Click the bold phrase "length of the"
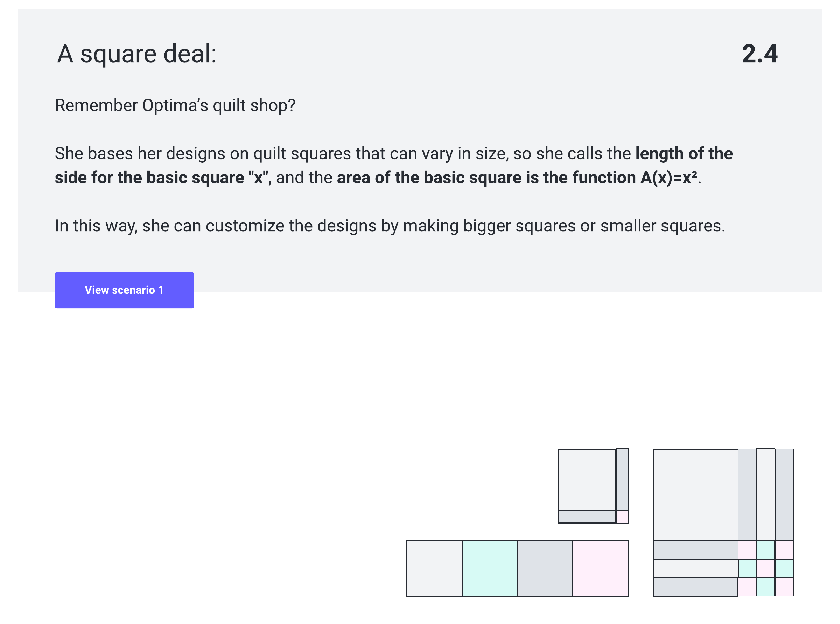The height and width of the screenshot is (624, 840). [x=684, y=154]
